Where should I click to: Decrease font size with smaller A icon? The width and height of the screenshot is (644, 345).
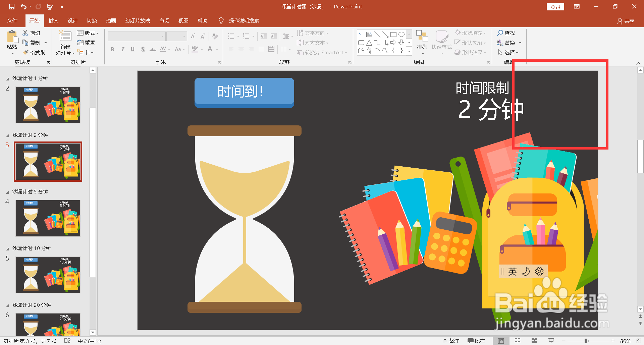[203, 36]
